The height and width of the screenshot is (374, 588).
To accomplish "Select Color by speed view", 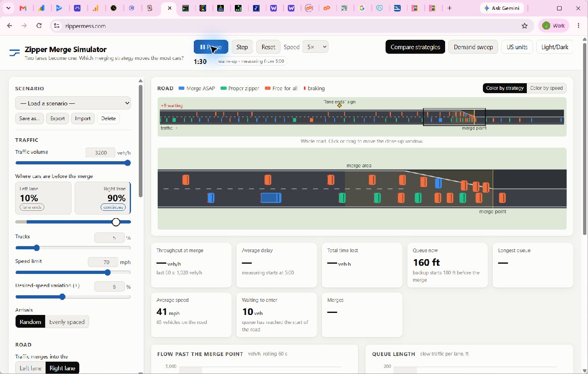I will (x=546, y=88).
